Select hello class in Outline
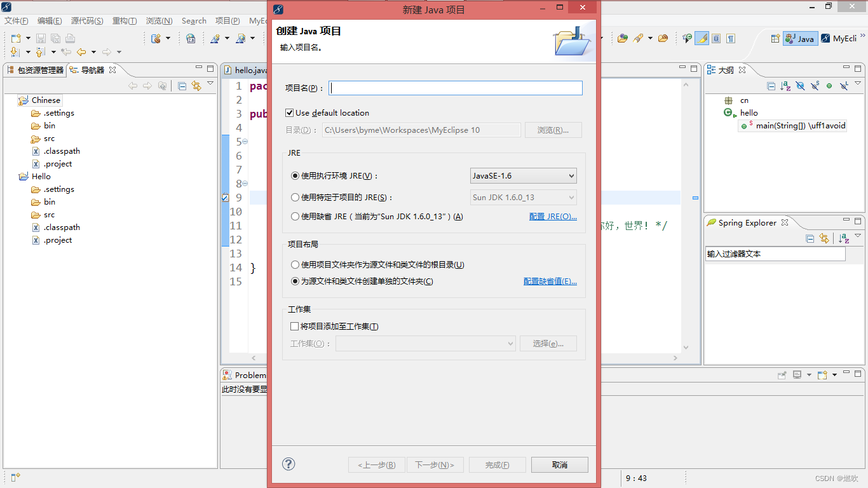Viewport: 868px width, 488px height. (x=742, y=112)
